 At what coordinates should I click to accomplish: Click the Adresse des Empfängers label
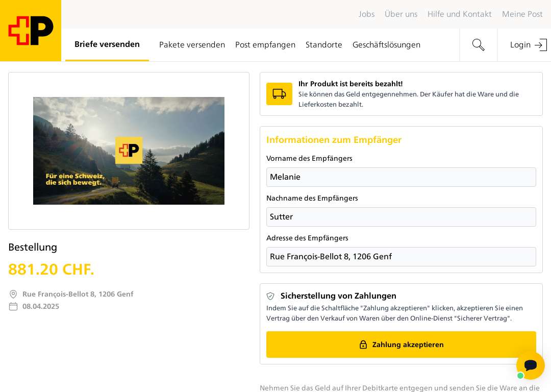[307, 238]
